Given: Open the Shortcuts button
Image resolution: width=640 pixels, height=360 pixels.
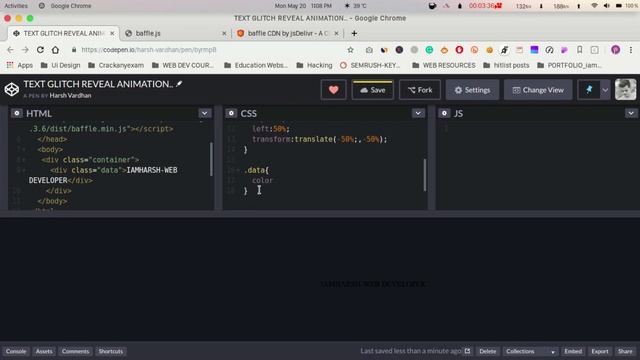Looking at the screenshot, I should click(111, 351).
